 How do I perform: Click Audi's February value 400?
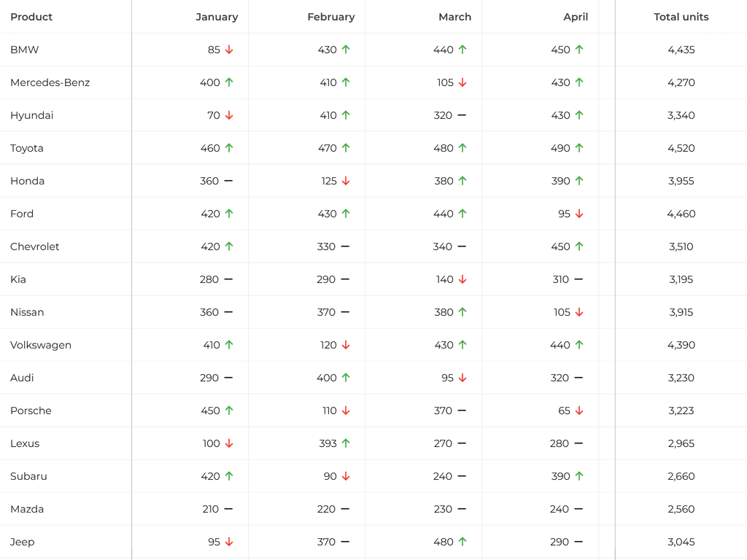[327, 378]
